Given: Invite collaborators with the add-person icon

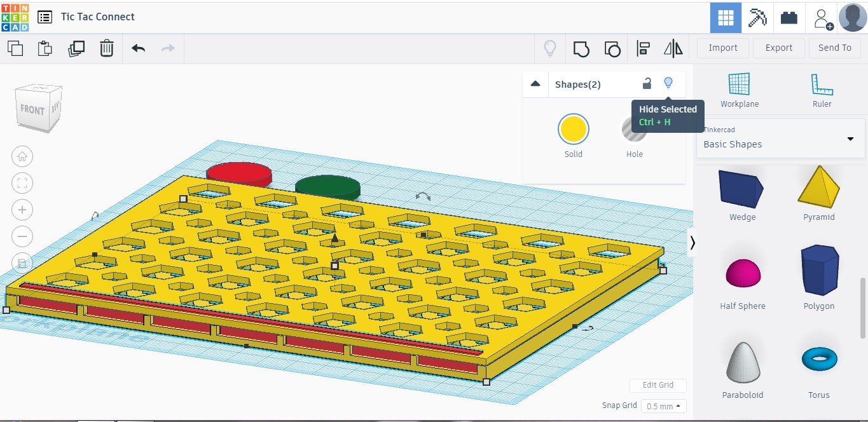Looking at the screenshot, I should (x=823, y=18).
